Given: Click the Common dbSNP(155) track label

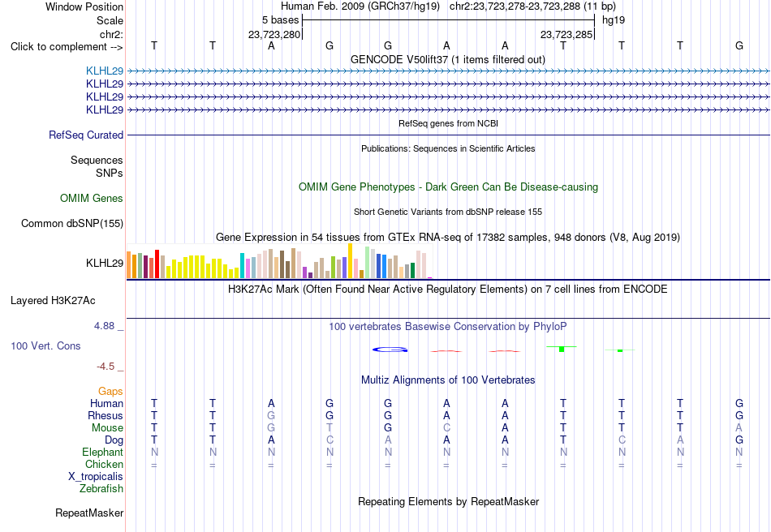Looking at the screenshot, I should point(71,224).
